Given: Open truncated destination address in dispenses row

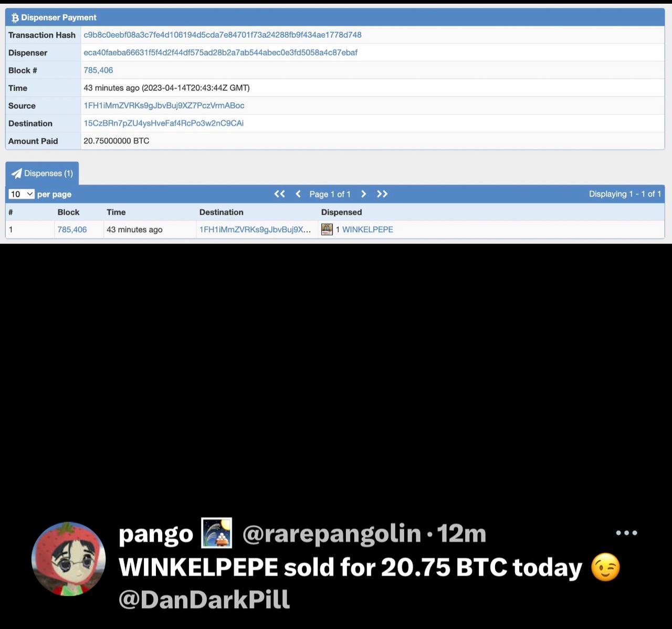Looking at the screenshot, I should (255, 229).
